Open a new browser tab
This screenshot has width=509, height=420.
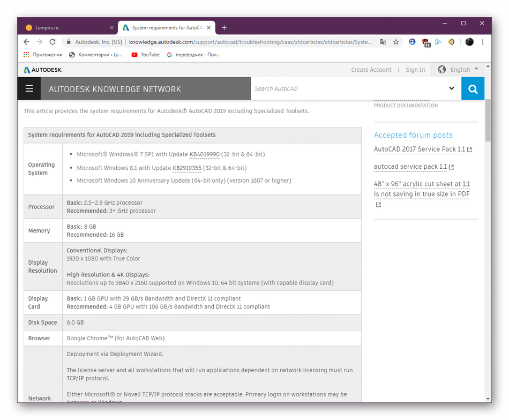pos(224,27)
